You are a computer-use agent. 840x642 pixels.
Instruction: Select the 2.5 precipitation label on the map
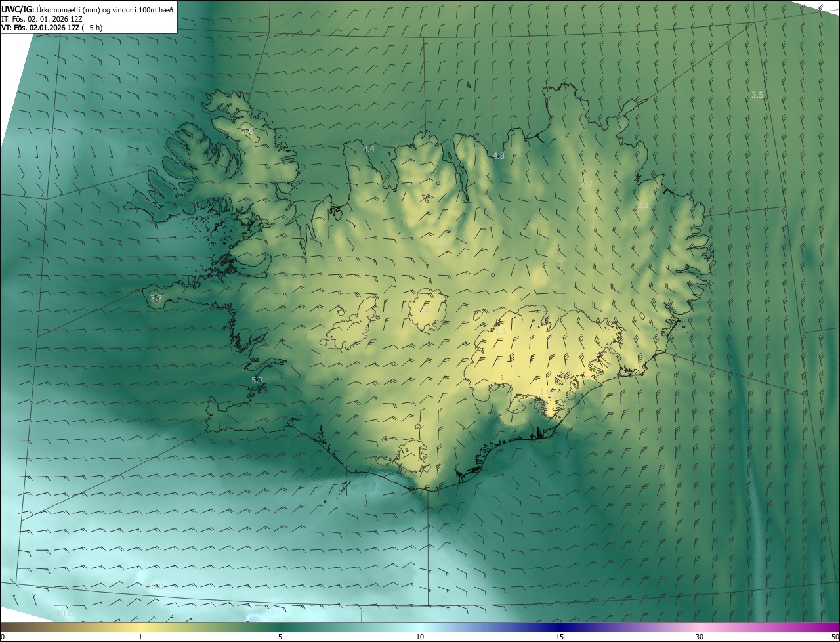[x=247, y=132]
